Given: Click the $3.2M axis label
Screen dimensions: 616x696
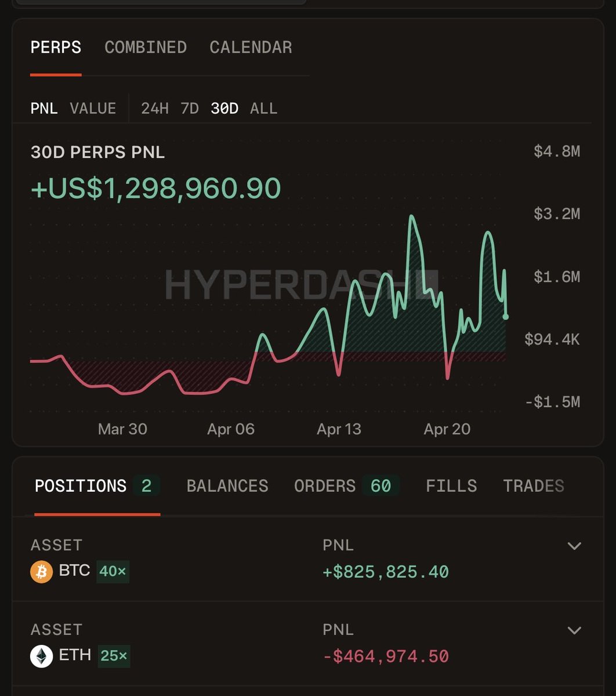Looking at the screenshot, I should (x=557, y=214).
